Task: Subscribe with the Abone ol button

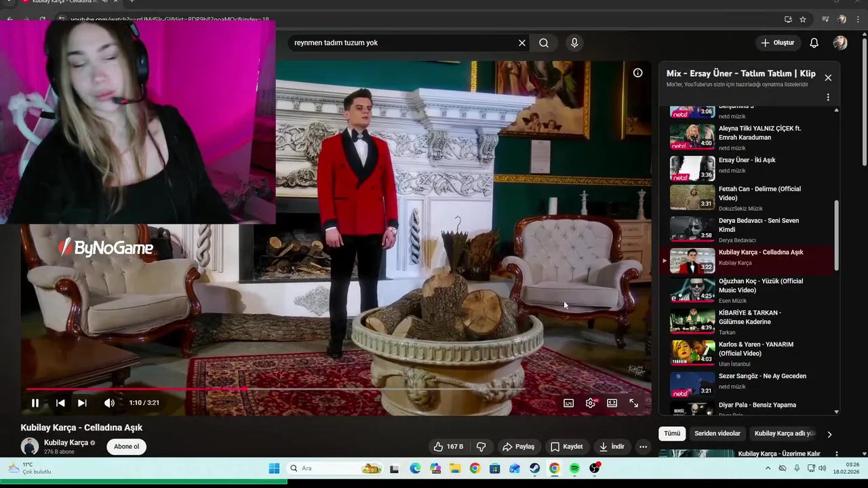Action: (126, 447)
